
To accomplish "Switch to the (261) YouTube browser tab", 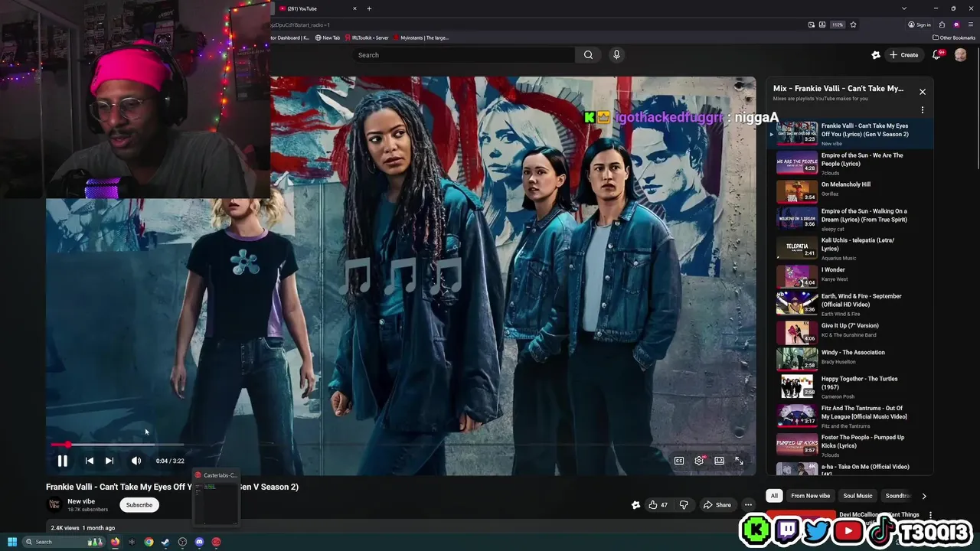I will [x=314, y=8].
